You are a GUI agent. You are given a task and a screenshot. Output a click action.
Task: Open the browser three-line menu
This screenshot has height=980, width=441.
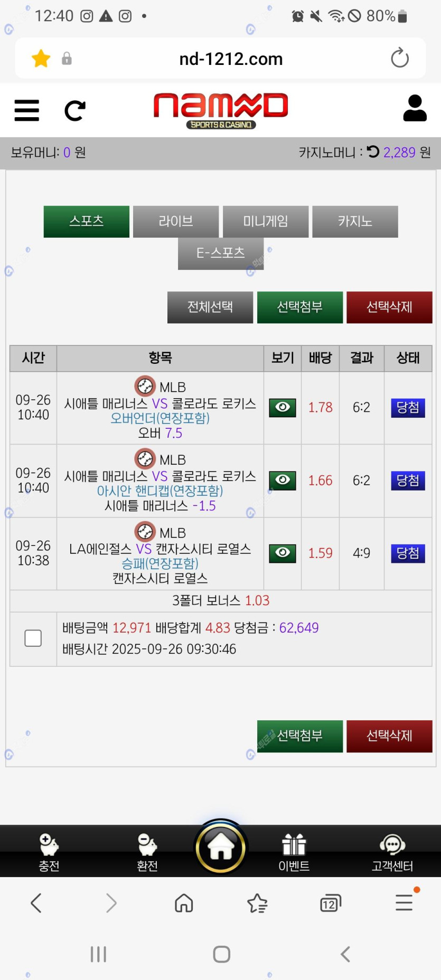[x=404, y=903]
